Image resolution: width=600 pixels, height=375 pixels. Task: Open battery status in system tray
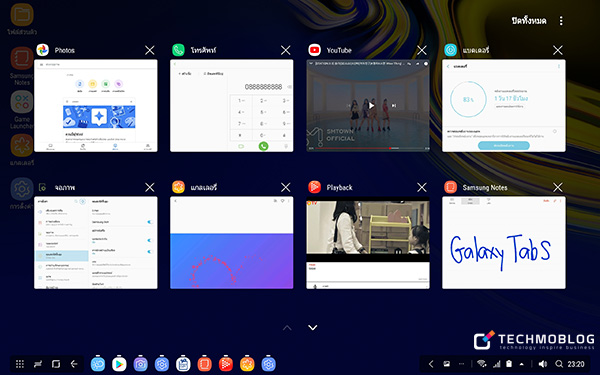coord(509,364)
